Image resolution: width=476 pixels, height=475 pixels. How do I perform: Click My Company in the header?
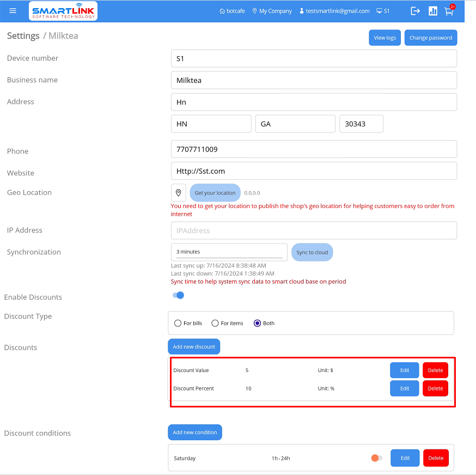point(272,11)
